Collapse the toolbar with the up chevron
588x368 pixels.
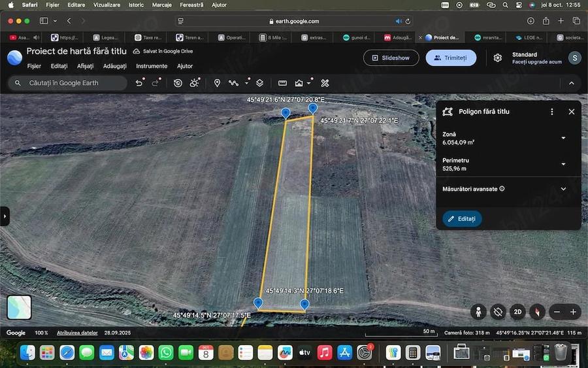pyautogui.click(x=571, y=83)
